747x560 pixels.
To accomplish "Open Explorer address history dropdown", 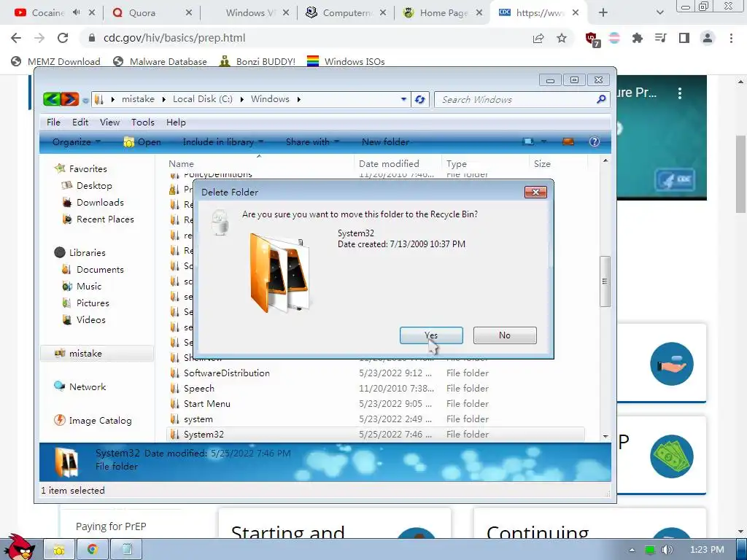I will click(x=403, y=99).
